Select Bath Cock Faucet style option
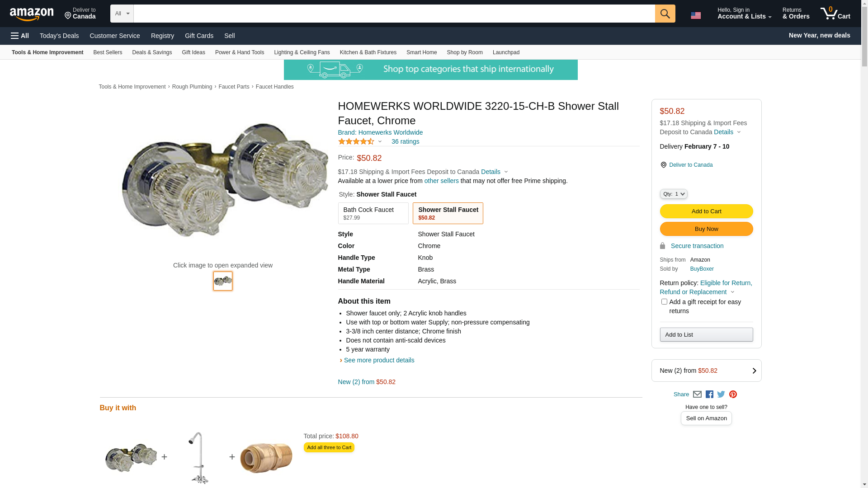Screen dimensions: 868x488 tap(373, 213)
